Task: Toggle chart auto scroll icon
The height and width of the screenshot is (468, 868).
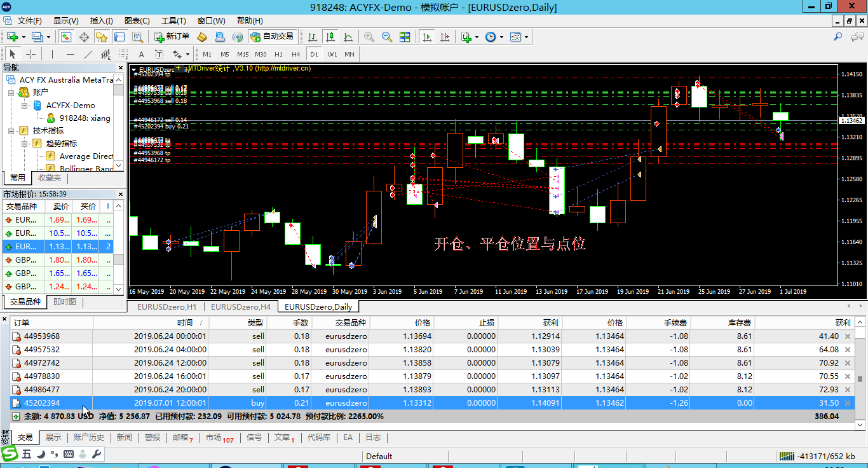Action: coord(427,37)
